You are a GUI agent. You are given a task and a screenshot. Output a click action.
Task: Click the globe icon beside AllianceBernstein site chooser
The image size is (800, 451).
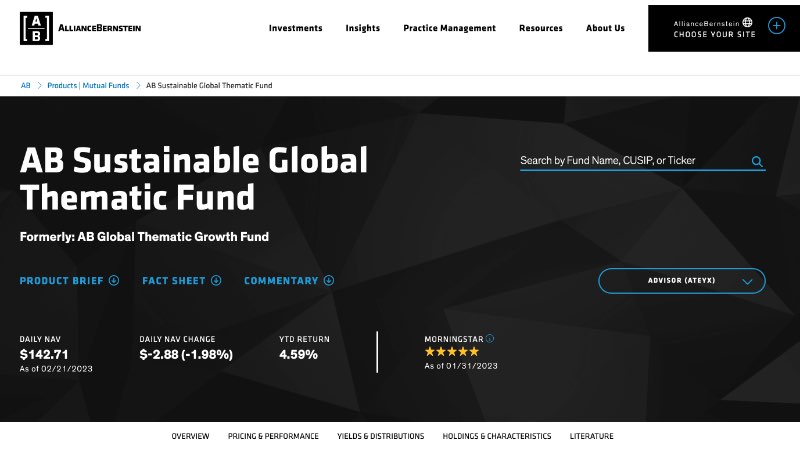[x=747, y=22]
